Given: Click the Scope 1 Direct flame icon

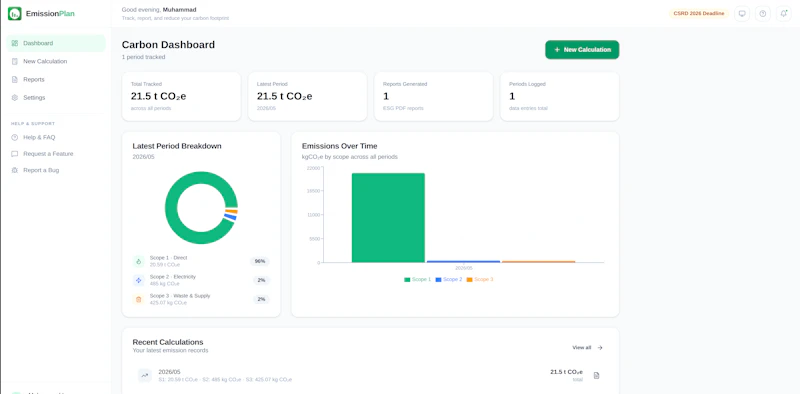Looking at the screenshot, I should click(138, 261).
